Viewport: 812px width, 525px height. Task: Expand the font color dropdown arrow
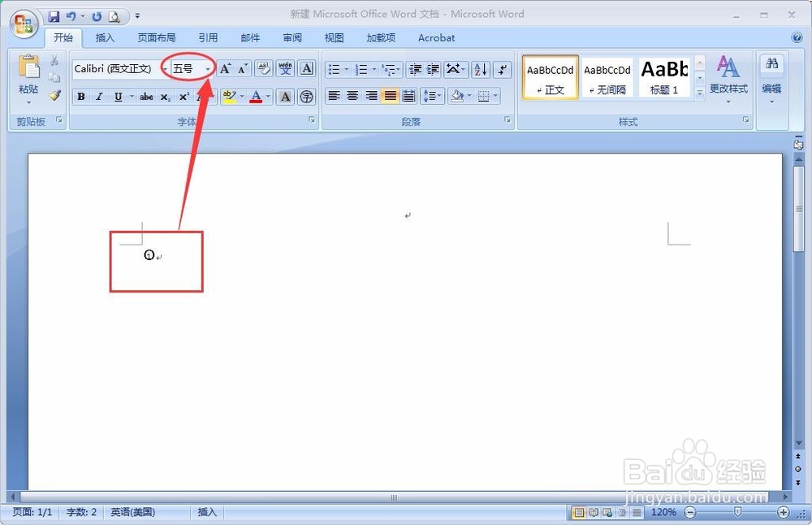pyautogui.click(x=267, y=96)
